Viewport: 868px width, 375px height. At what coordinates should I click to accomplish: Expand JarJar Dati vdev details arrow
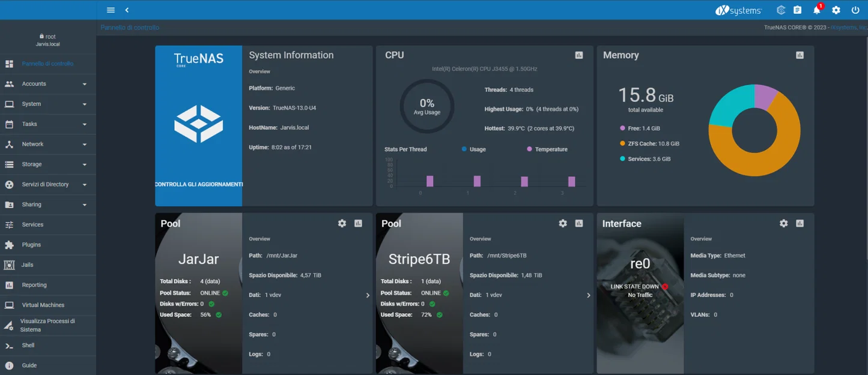368,295
